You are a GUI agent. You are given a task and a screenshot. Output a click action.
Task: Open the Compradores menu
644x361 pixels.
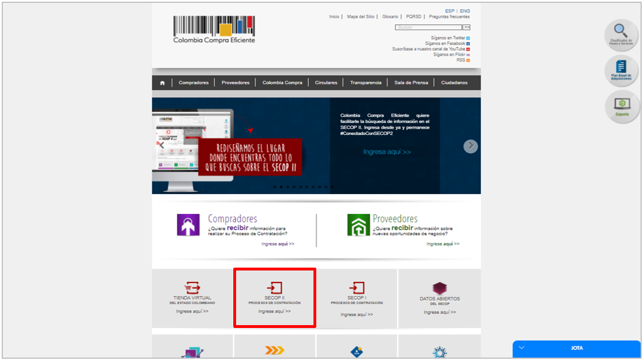pyautogui.click(x=193, y=83)
